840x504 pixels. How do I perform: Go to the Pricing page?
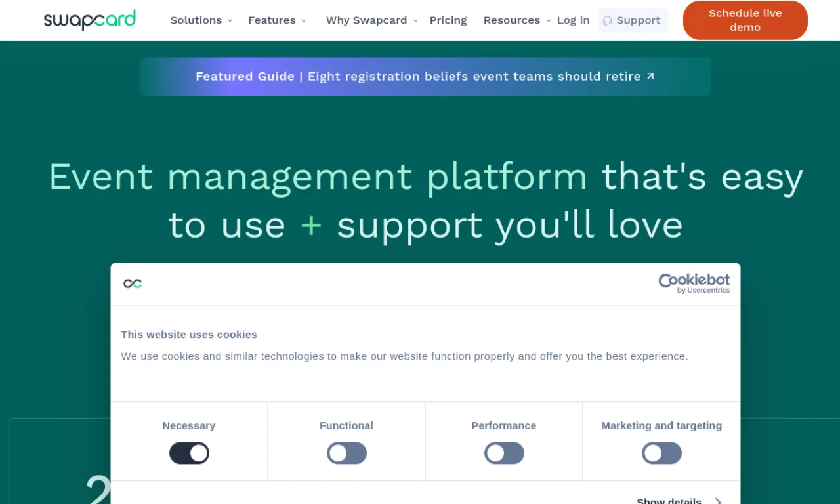[x=448, y=20]
